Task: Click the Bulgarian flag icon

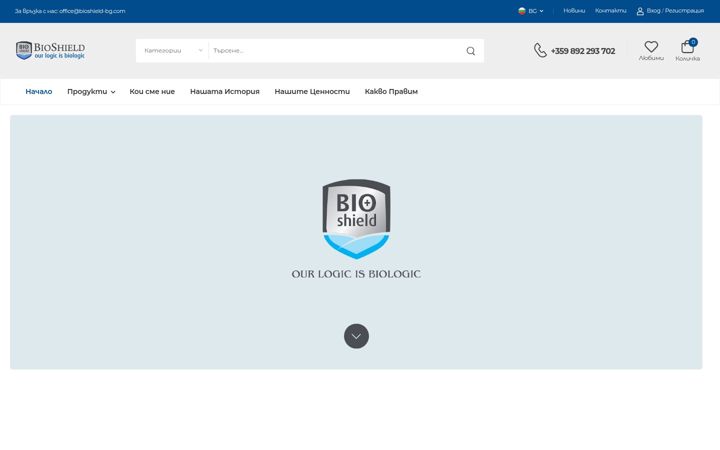Action: click(522, 11)
